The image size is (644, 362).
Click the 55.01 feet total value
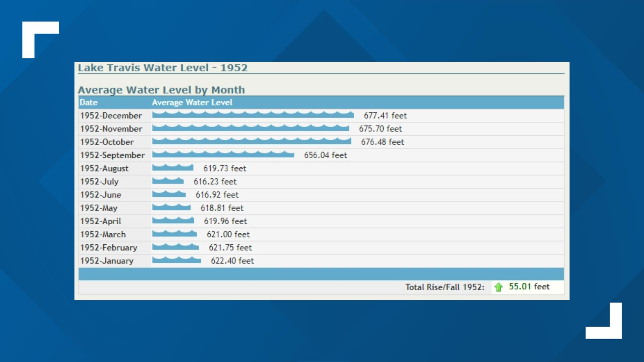pos(529,287)
